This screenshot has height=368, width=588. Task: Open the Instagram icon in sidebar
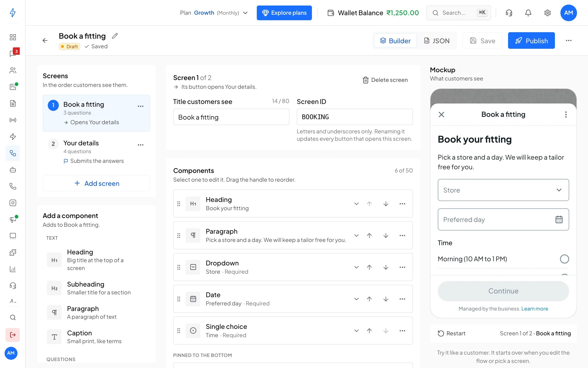click(x=13, y=203)
